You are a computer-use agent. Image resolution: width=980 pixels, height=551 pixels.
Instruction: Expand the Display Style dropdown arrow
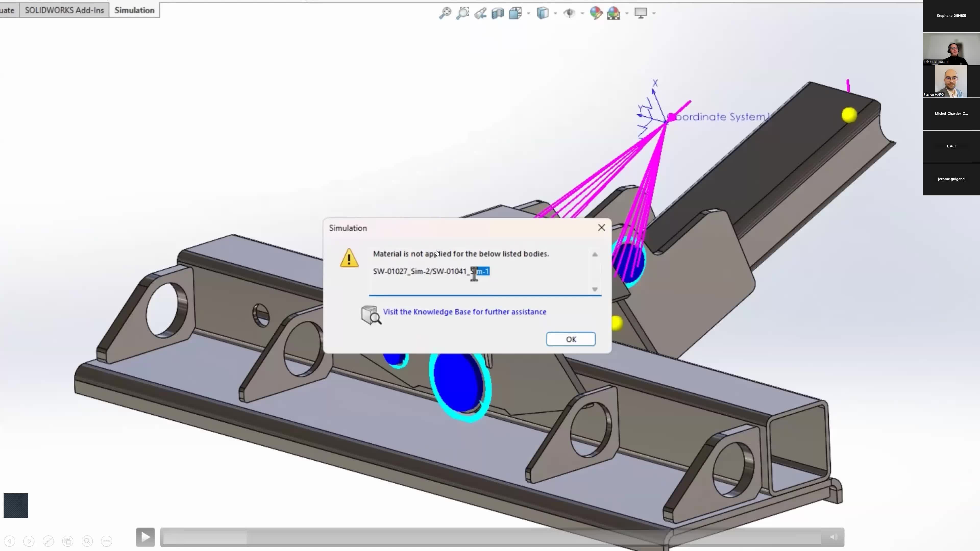pyautogui.click(x=555, y=13)
